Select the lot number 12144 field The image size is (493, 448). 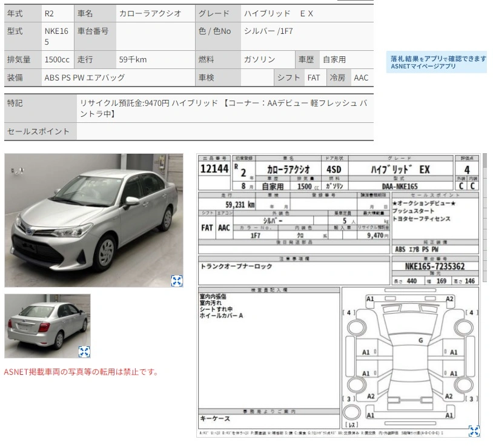(x=214, y=169)
